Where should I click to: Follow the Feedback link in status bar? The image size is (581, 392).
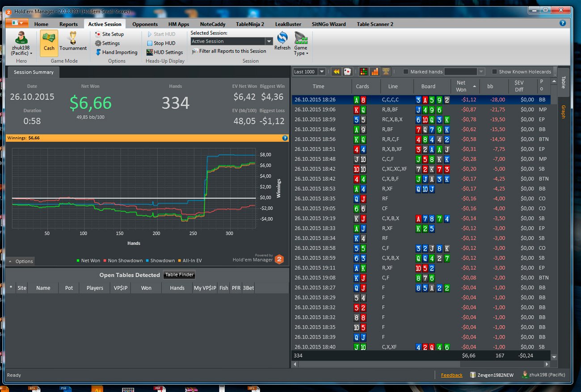pos(452,375)
